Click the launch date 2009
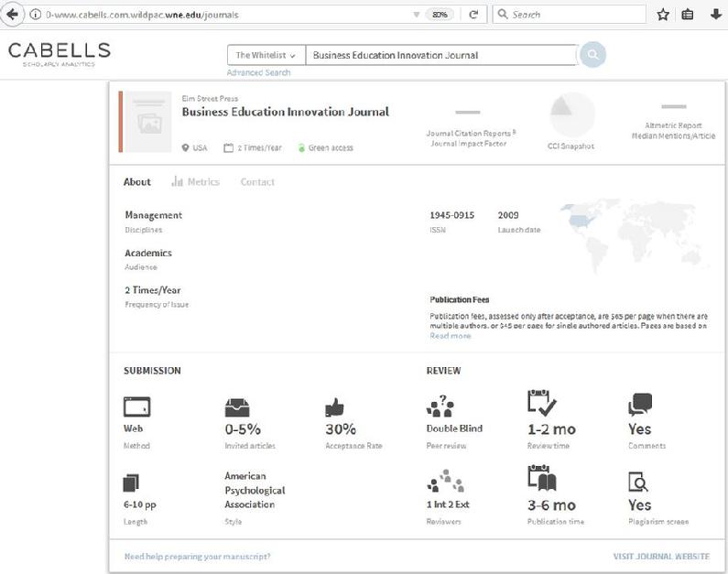This screenshot has width=728, height=574. coord(508,215)
